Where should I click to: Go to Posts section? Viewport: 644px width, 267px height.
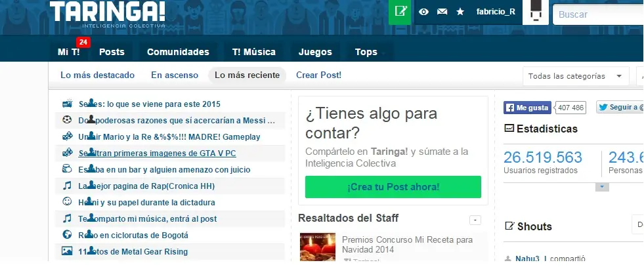pos(112,52)
